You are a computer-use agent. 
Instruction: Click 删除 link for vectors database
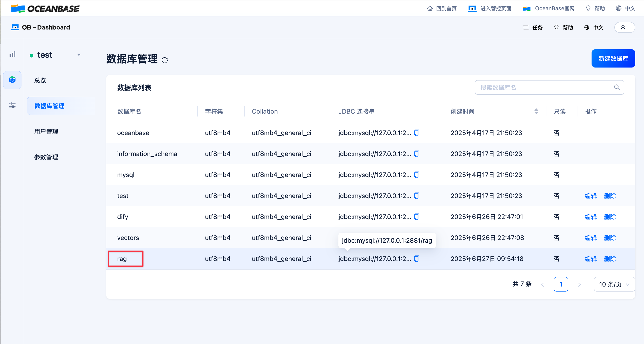[x=610, y=238]
